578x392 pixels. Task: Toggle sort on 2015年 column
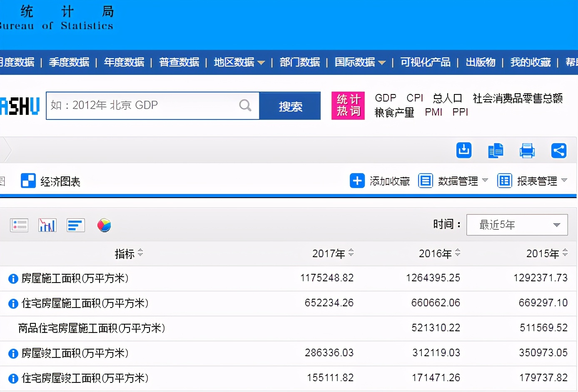(x=565, y=253)
